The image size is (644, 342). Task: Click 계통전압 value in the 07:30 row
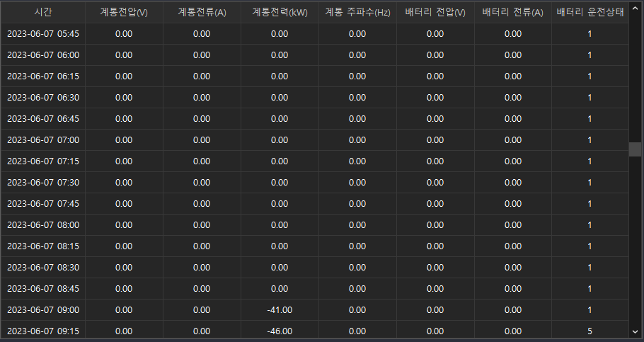[x=124, y=183]
